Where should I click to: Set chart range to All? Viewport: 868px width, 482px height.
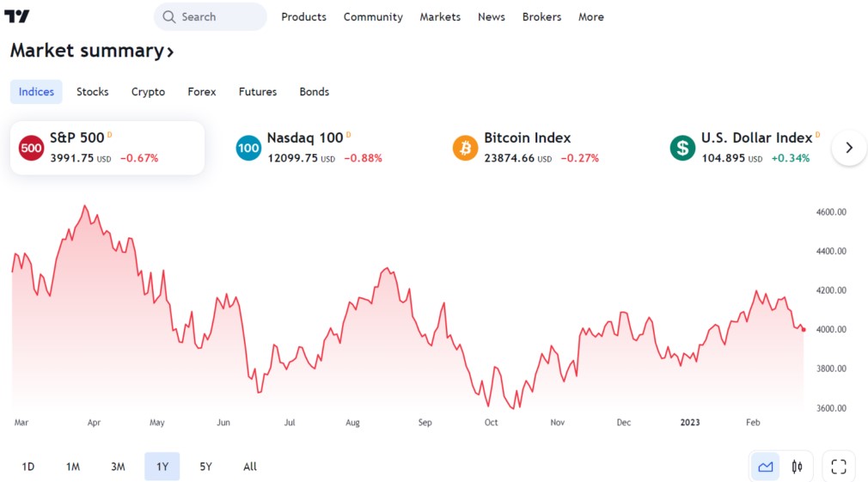click(x=250, y=467)
